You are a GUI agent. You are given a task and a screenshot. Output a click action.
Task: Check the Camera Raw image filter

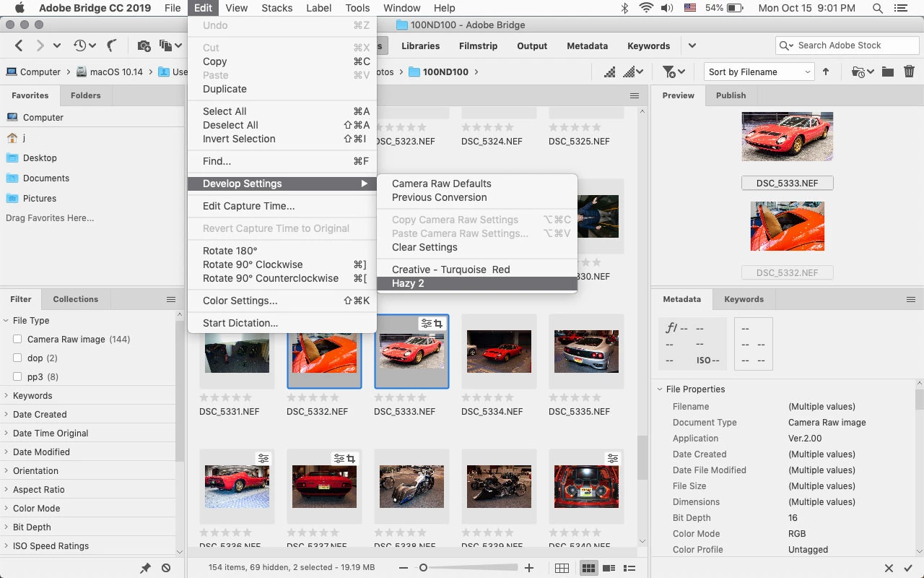tap(17, 340)
